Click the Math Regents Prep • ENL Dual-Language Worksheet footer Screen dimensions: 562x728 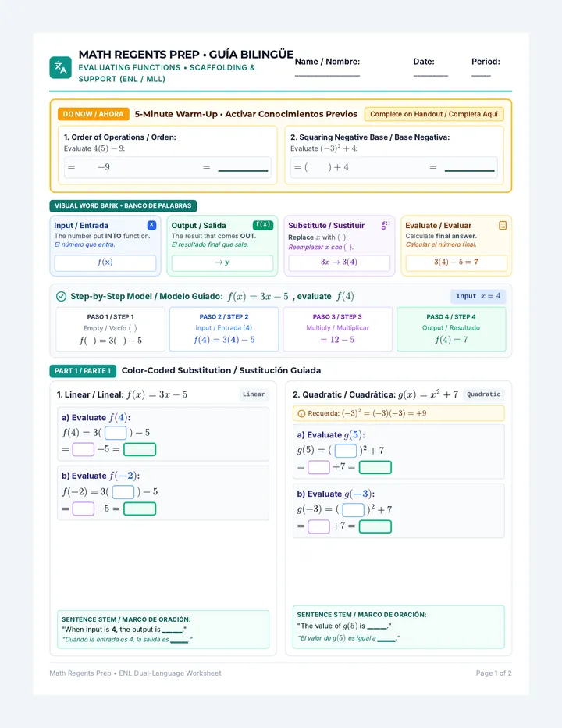pyautogui.click(x=136, y=673)
